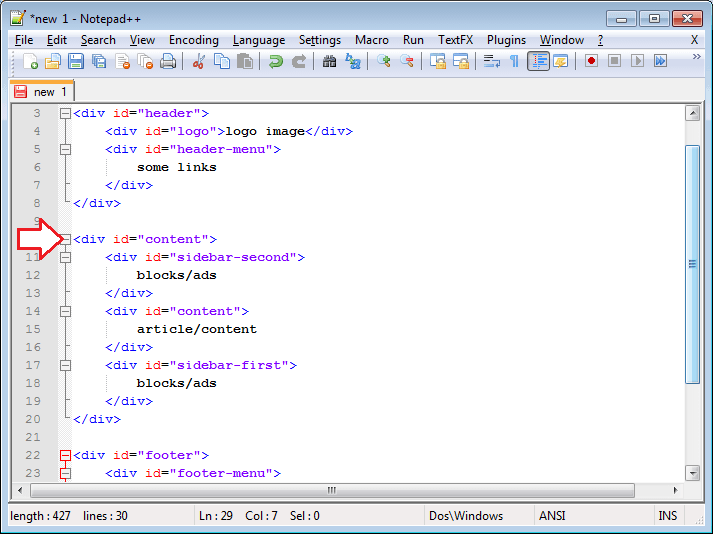Click the vertical scrollbar down arrow
This screenshot has height=534, width=713.
pyautogui.click(x=692, y=473)
